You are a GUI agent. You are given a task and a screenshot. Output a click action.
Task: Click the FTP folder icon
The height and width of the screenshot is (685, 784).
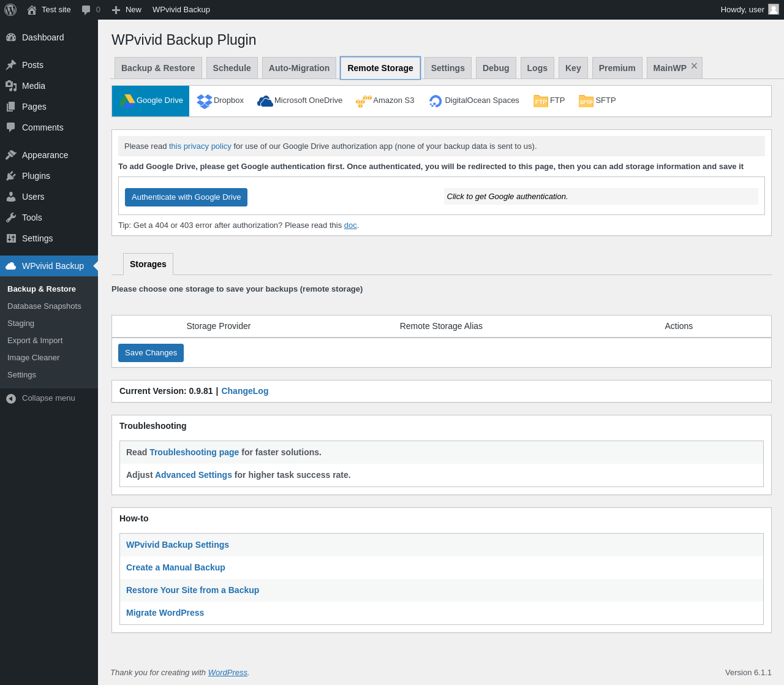click(x=540, y=101)
